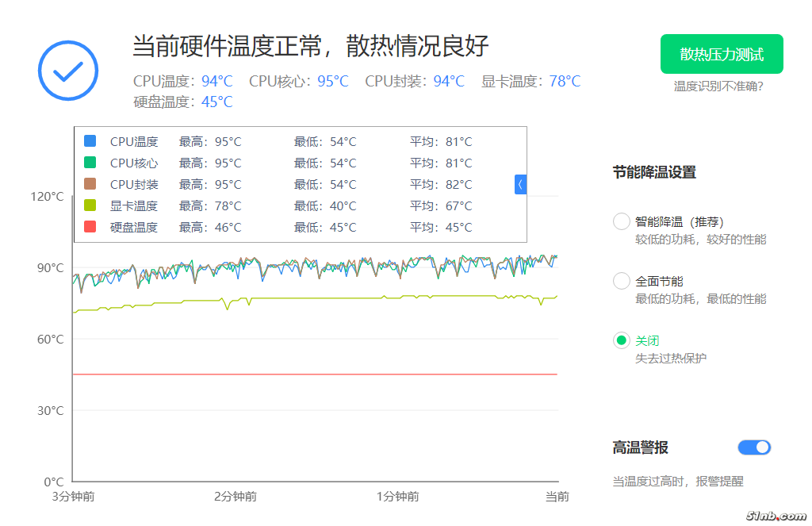Click the red 硬盘温度 legend swatch
812x526 pixels.
pos(90,227)
